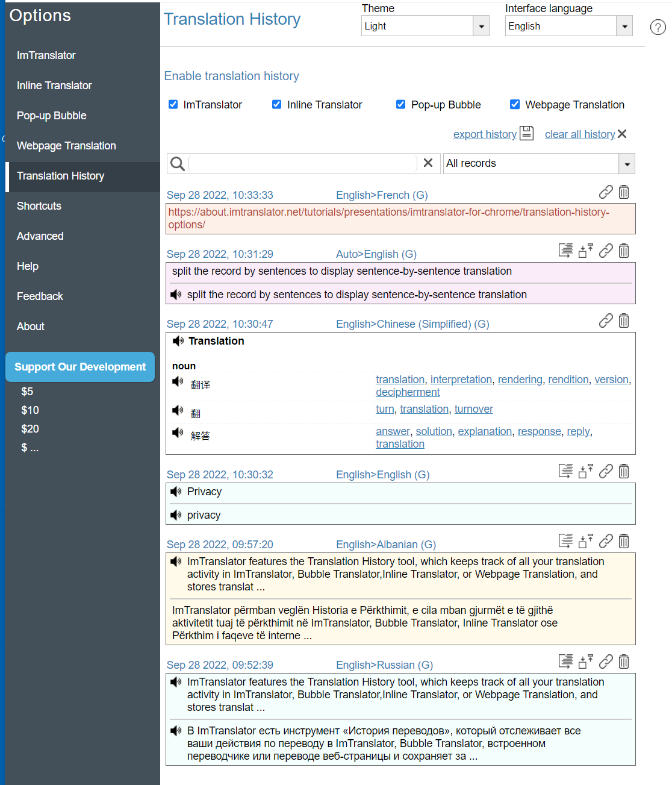
Task: Click the split-by-sentences icon on the Auto>English record
Action: pyautogui.click(x=565, y=251)
